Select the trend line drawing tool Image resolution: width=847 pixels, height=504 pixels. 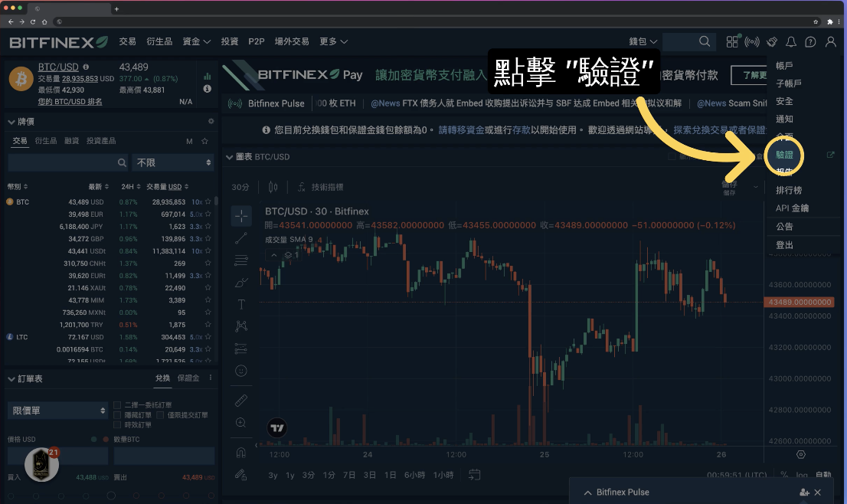tap(241, 238)
